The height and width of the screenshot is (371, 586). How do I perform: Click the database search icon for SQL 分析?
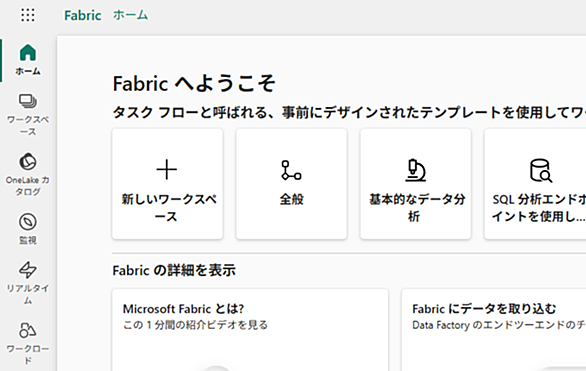[x=540, y=170]
